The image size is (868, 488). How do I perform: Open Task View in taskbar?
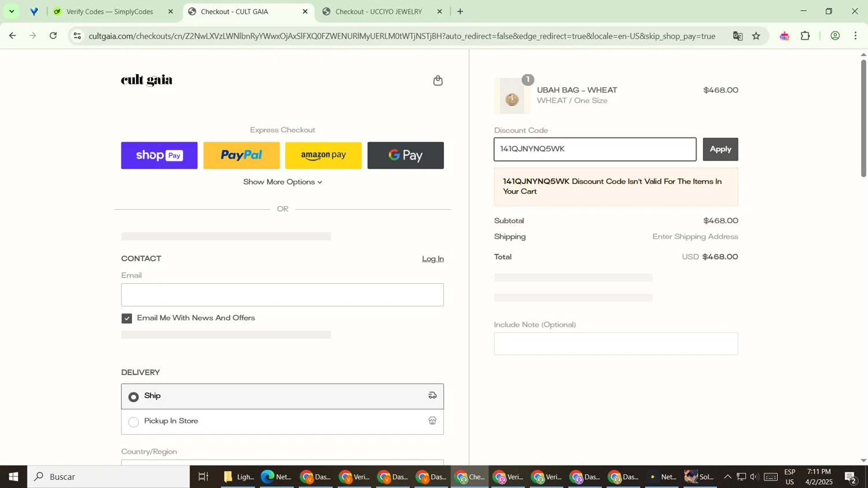(x=203, y=477)
